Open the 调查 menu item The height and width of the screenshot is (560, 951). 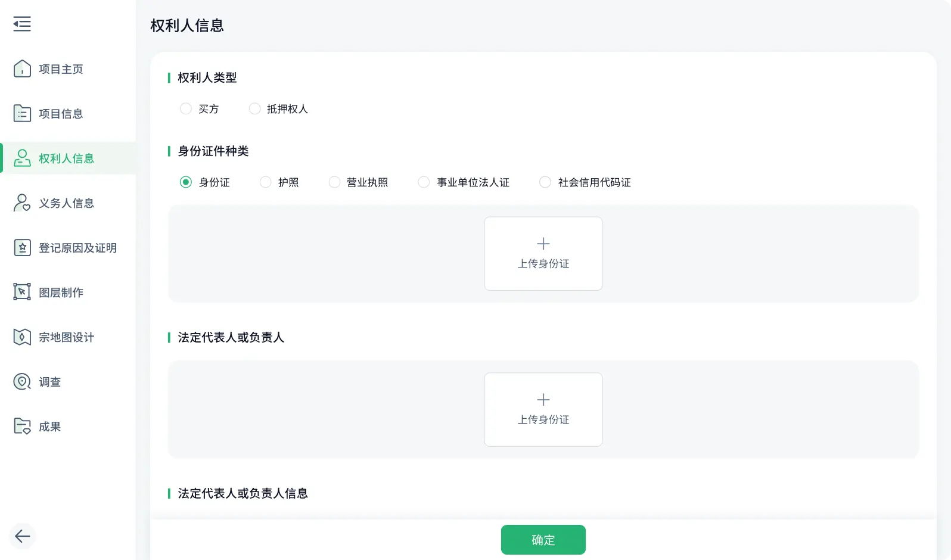pos(69,382)
